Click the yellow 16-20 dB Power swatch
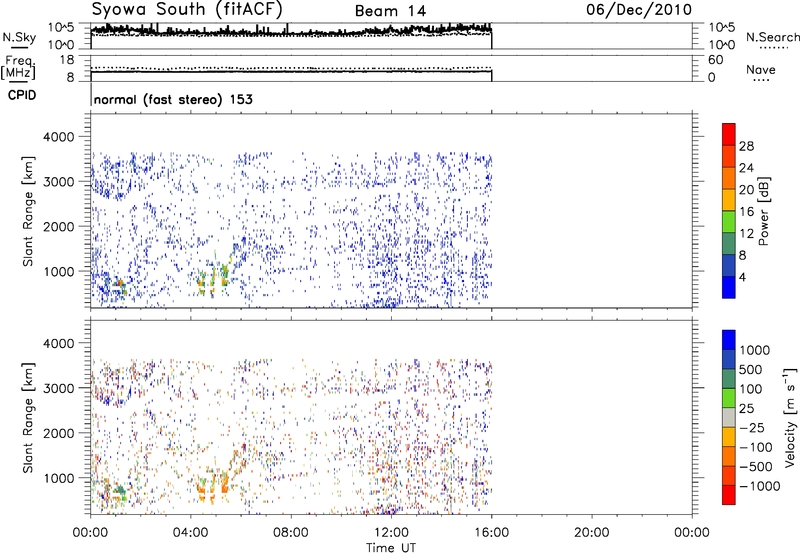800x554 pixels. (729, 199)
